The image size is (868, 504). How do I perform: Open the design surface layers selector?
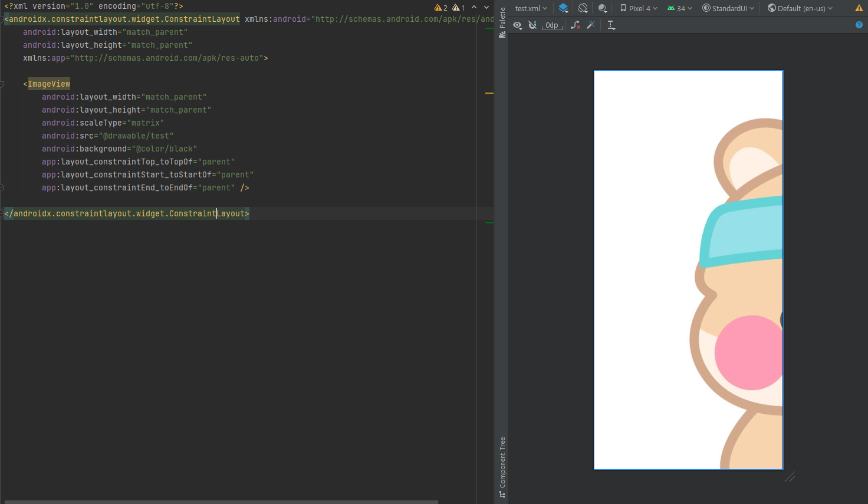point(563,8)
